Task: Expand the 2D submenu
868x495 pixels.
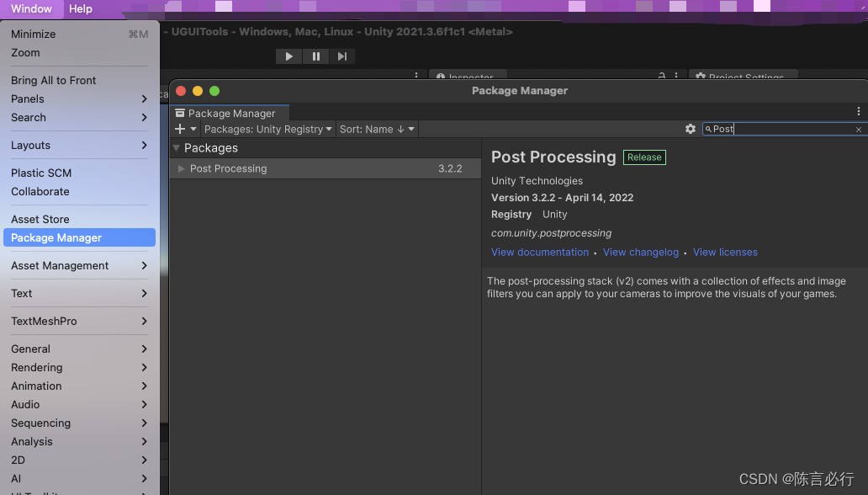Action: point(80,460)
